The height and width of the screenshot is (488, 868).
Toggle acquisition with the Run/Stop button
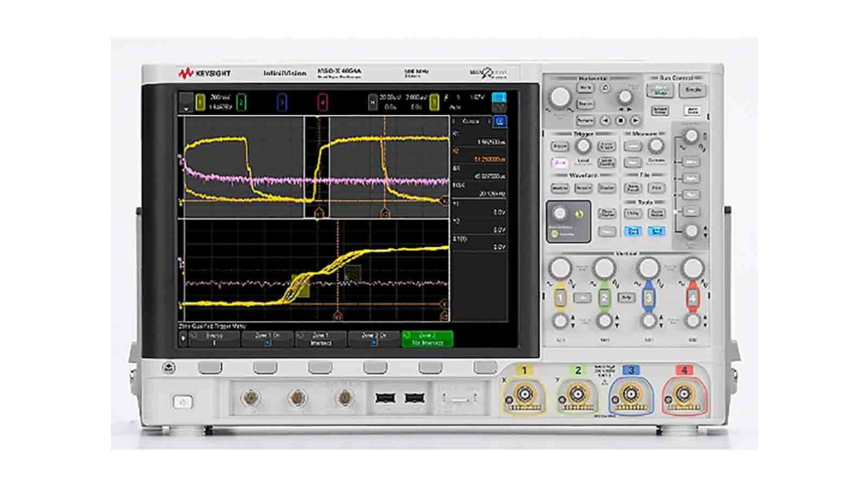(x=661, y=91)
